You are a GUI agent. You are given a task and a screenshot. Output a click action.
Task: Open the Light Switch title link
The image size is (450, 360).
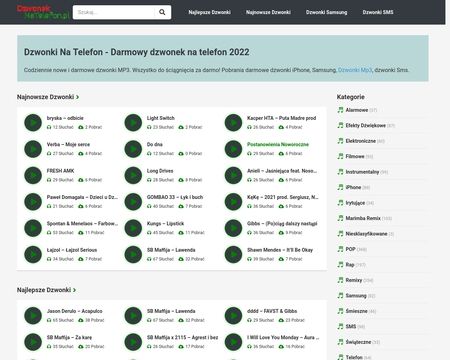161,118
